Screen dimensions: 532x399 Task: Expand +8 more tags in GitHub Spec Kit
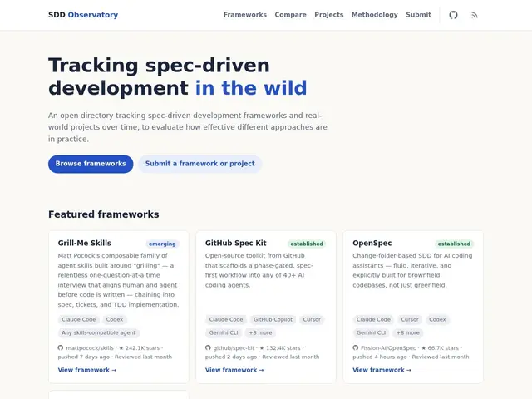point(260,332)
